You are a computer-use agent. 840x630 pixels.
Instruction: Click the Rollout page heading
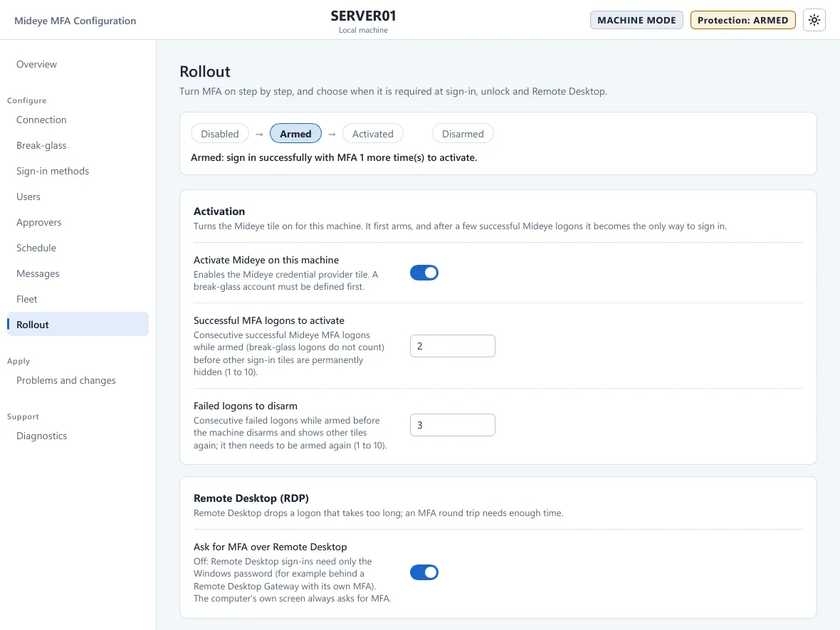204,72
